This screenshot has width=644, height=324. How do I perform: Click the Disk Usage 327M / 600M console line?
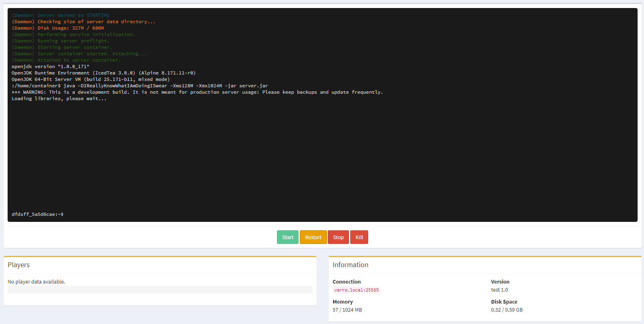(x=58, y=28)
